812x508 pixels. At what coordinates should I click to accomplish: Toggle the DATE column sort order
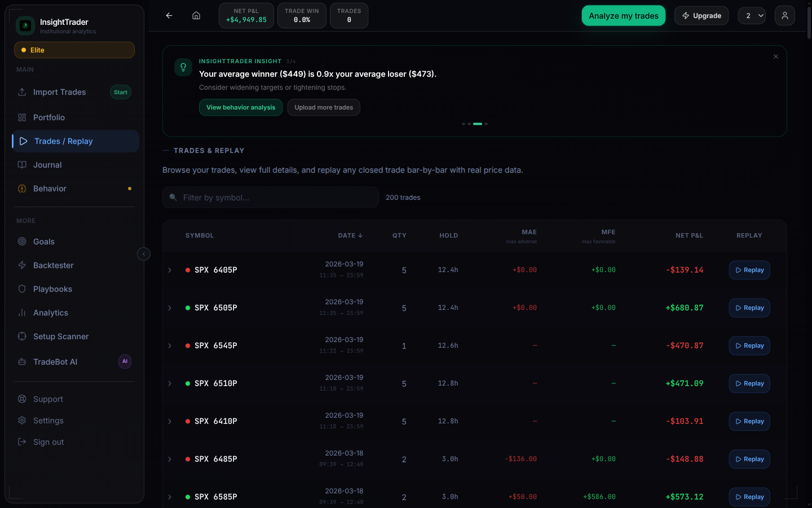(350, 235)
